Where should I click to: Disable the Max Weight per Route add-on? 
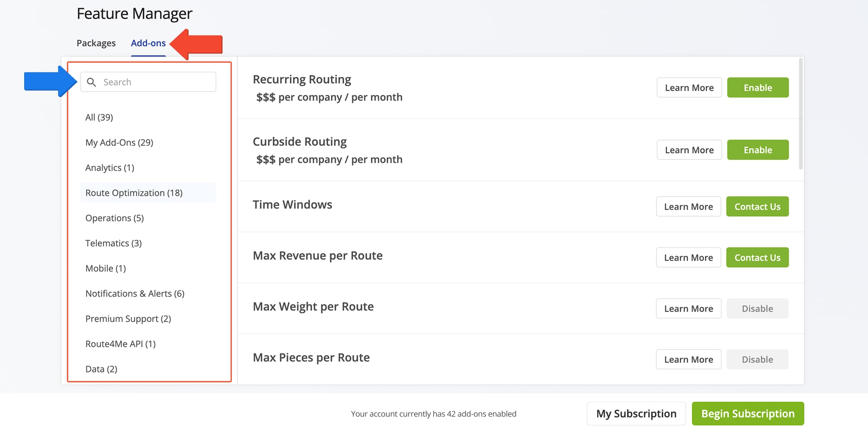pos(757,309)
